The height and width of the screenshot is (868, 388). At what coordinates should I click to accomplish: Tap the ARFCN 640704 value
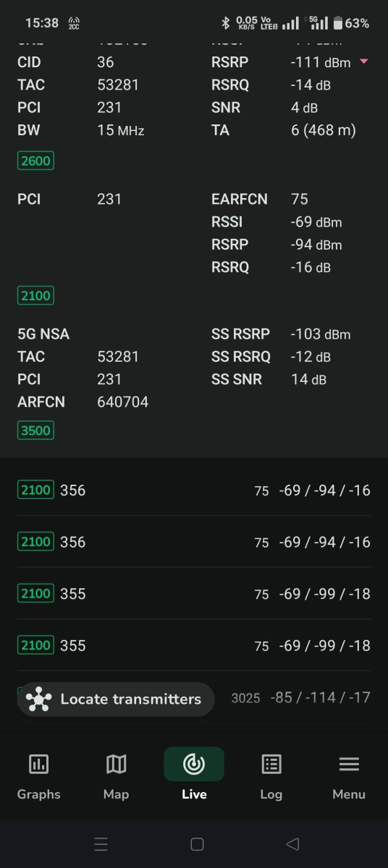click(123, 401)
